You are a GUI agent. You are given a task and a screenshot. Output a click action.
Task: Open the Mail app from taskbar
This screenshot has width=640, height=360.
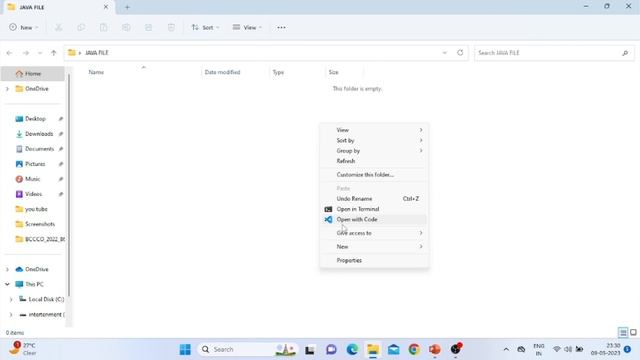[x=393, y=349]
